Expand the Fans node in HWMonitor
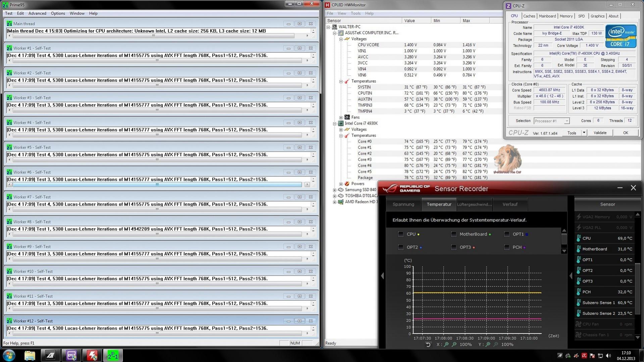 (x=341, y=117)
